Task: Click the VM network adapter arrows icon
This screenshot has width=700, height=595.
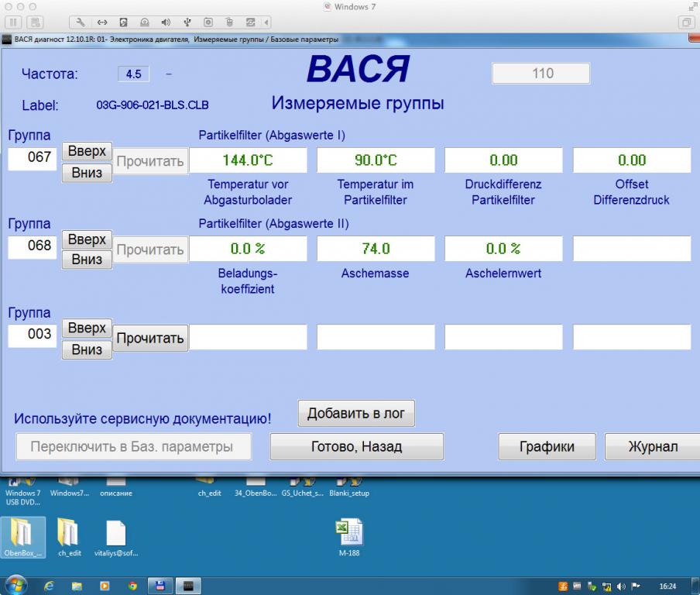Action: 102,22
